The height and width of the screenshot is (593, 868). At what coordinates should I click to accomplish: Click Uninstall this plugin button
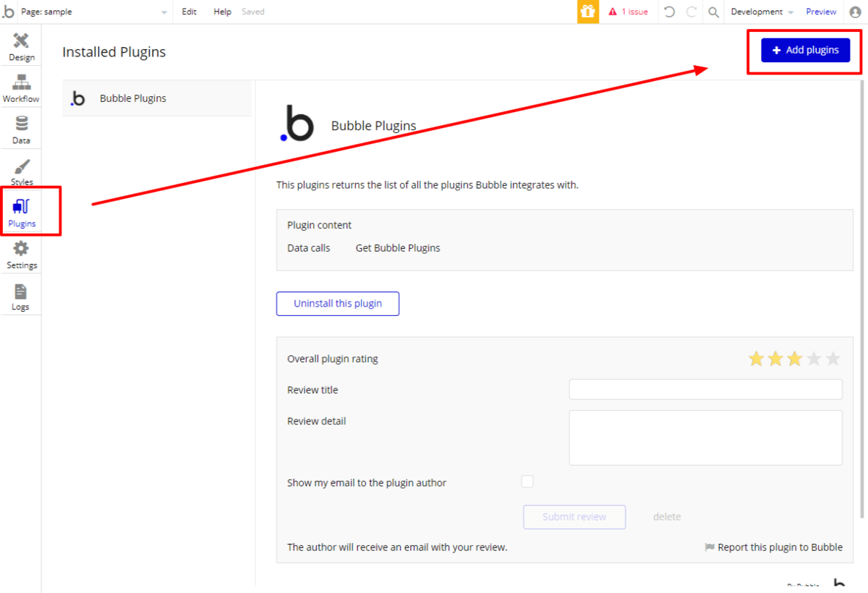pos(338,304)
